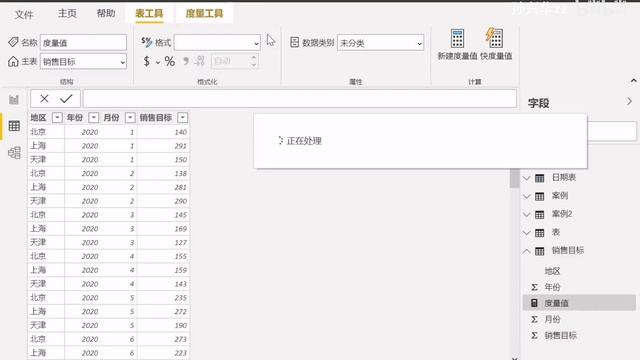The image size is (640, 360).
Task: Switch to Model view icon in sidebar
Action: coord(14,152)
